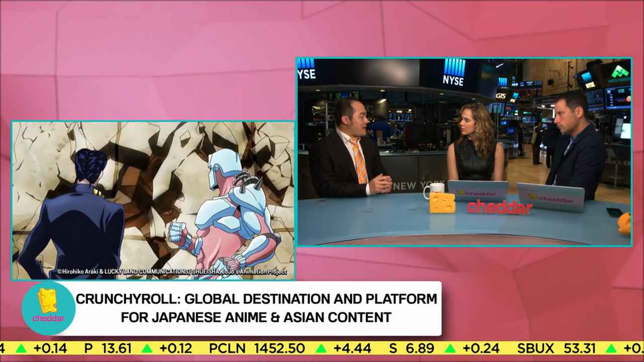
Task: Click the 'Hirohiko Araki' copyright caption
Action: pos(172,272)
